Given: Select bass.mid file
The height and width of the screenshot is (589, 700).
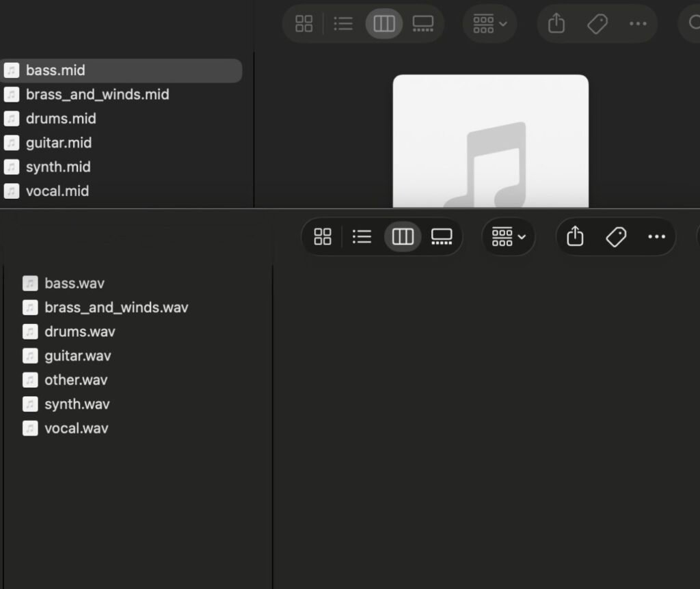Looking at the screenshot, I should click(121, 70).
